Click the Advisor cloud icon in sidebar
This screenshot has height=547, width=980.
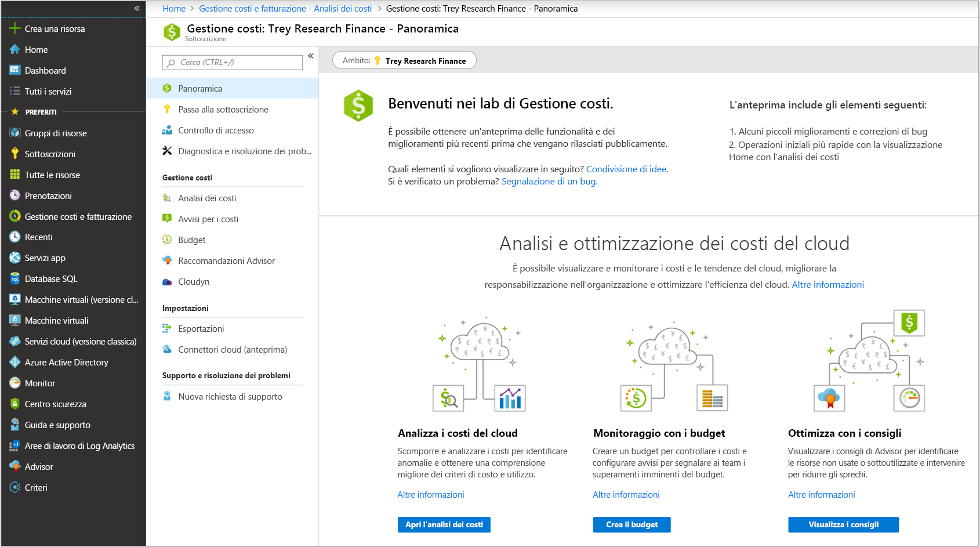coord(14,466)
